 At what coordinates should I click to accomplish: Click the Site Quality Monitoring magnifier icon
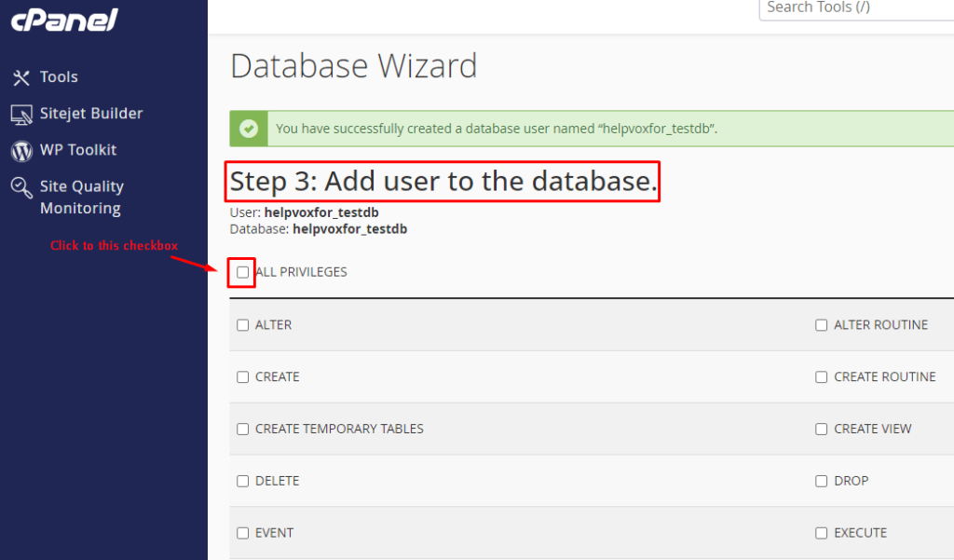pyautogui.click(x=21, y=188)
